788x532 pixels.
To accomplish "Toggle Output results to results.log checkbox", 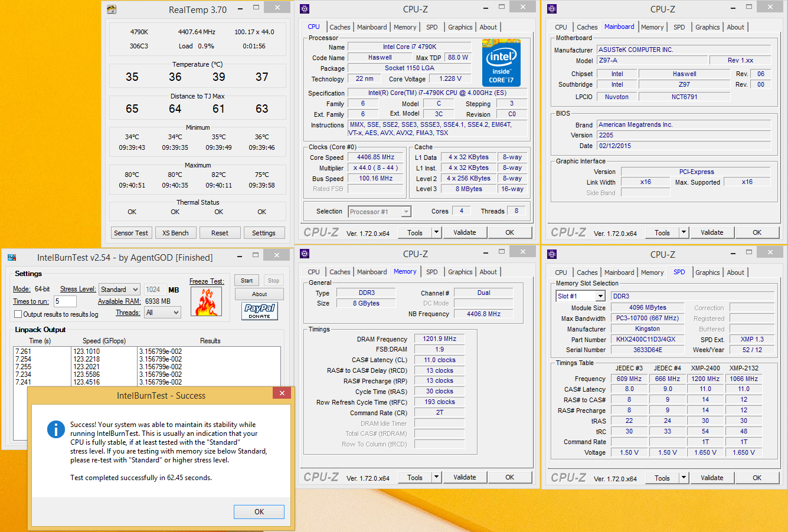I will point(18,314).
